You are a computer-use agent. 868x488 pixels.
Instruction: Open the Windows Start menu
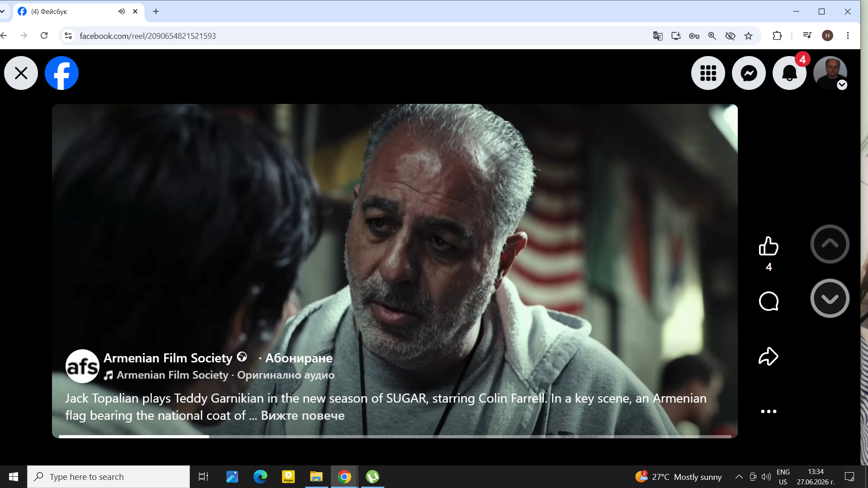(14, 477)
